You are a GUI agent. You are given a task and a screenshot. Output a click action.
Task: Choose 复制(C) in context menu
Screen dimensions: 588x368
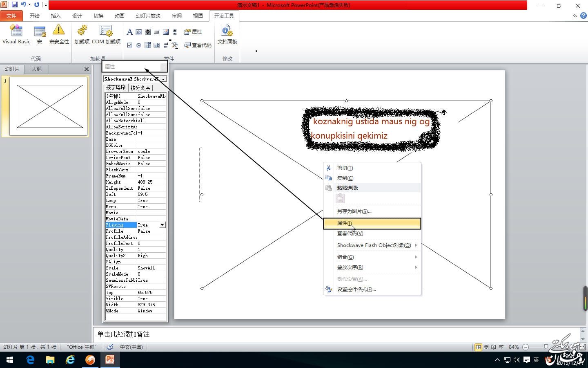point(372,178)
